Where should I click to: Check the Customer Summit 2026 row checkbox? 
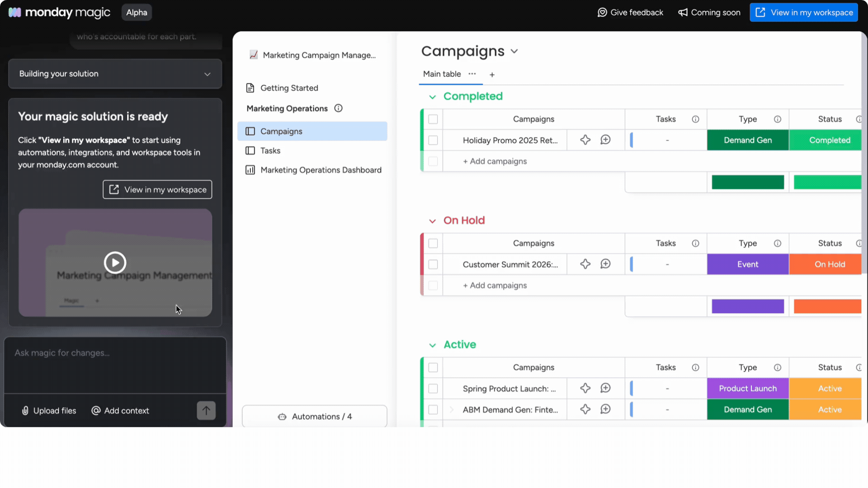point(433,265)
